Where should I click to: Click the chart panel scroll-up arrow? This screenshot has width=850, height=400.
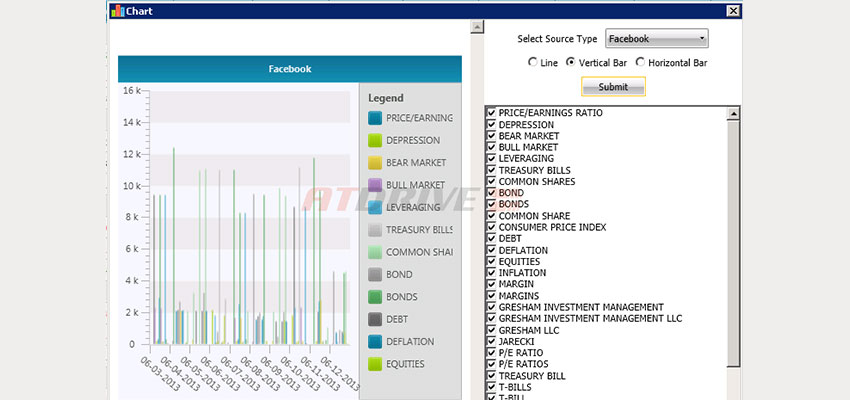[477, 27]
